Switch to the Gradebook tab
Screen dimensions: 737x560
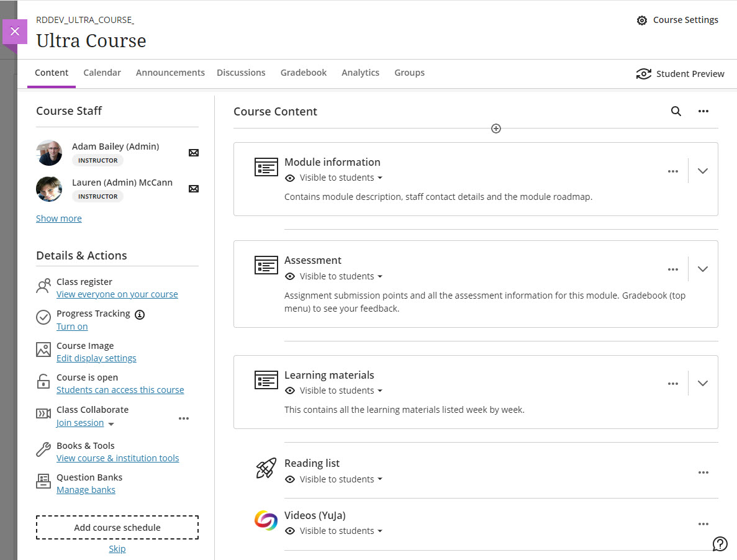coord(303,73)
